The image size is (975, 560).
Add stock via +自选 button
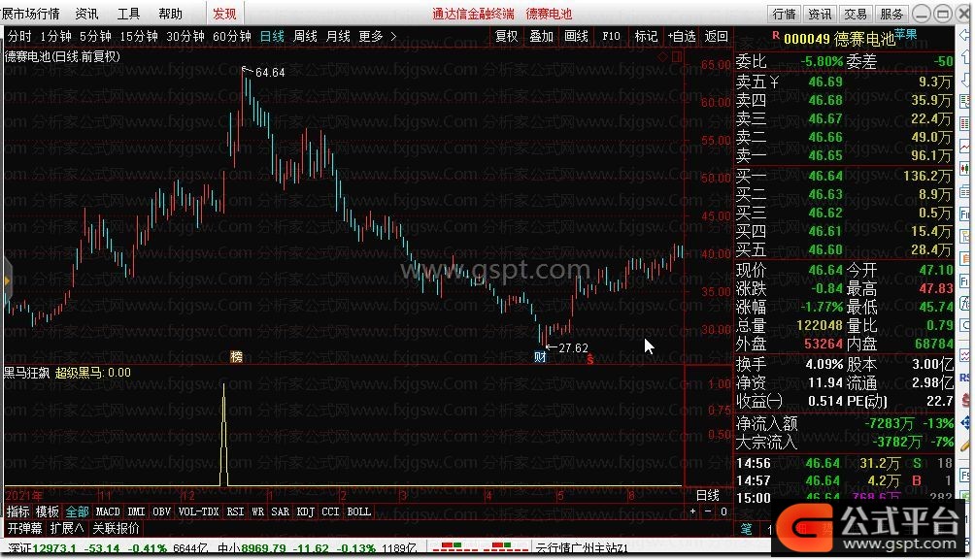(x=682, y=37)
